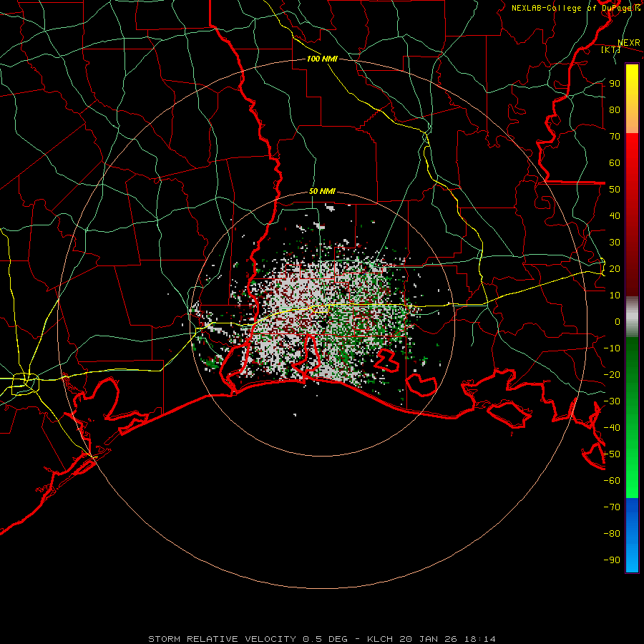Click the blue bottom segment of color bar

632,535
